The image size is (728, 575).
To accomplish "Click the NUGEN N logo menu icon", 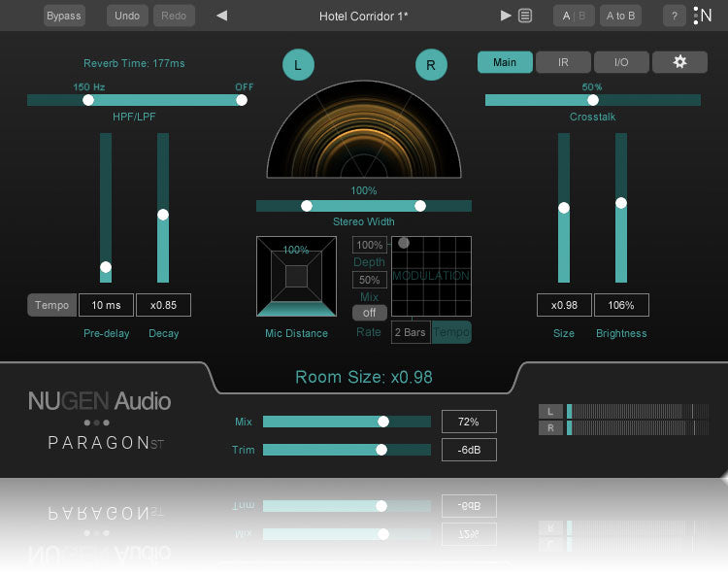I will point(703,16).
